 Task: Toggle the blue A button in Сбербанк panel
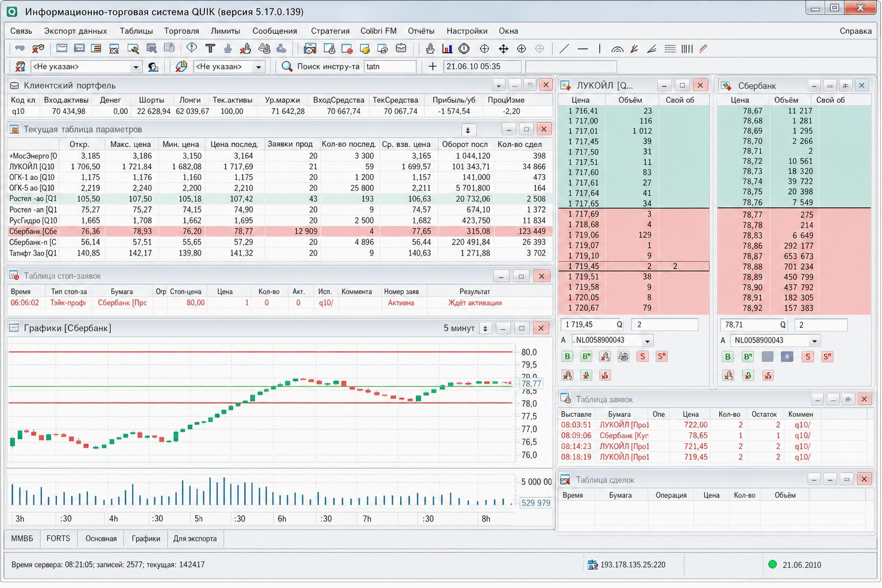coord(787,357)
